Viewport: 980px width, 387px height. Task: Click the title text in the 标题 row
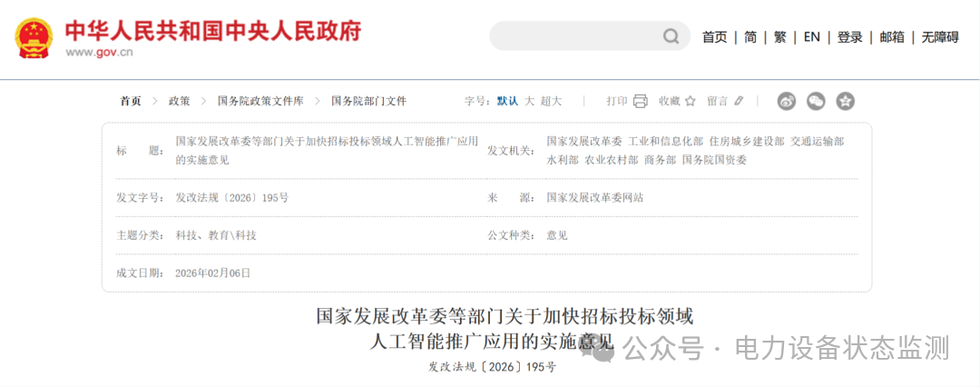coord(327,150)
